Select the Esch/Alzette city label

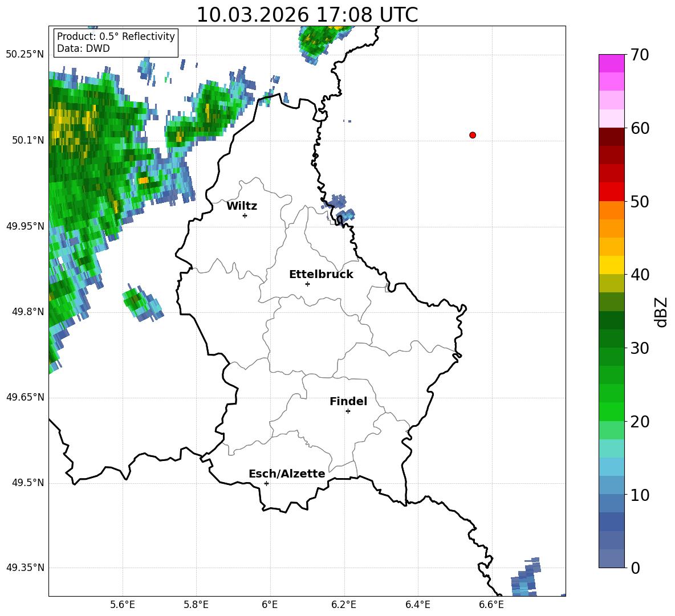tap(287, 474)
